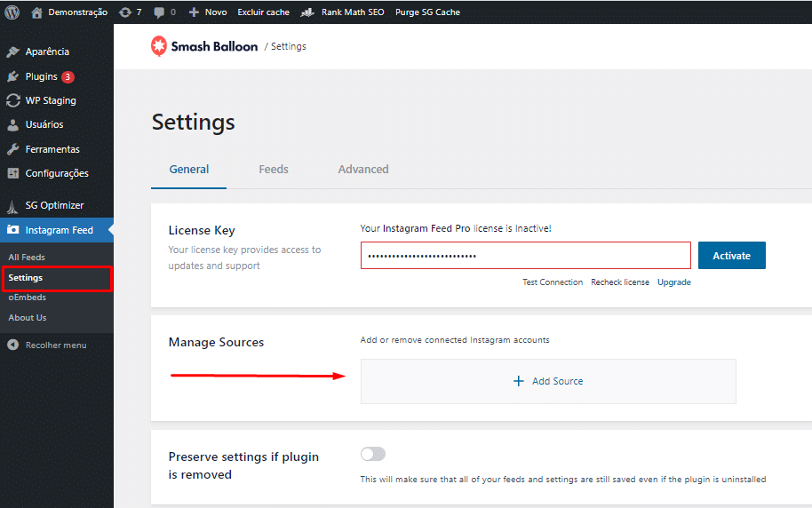Click Novo in the admin bar

(215, 12)
